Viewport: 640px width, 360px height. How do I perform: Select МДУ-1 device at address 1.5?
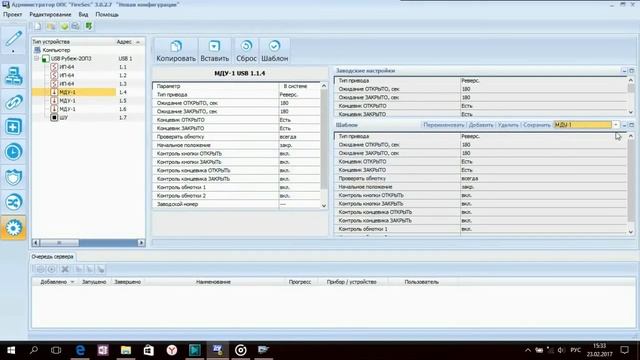point(67,101)
